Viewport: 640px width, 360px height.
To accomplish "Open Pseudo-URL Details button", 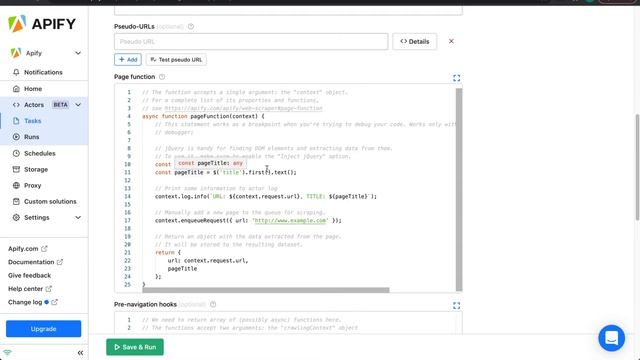I will coord(415,42).
